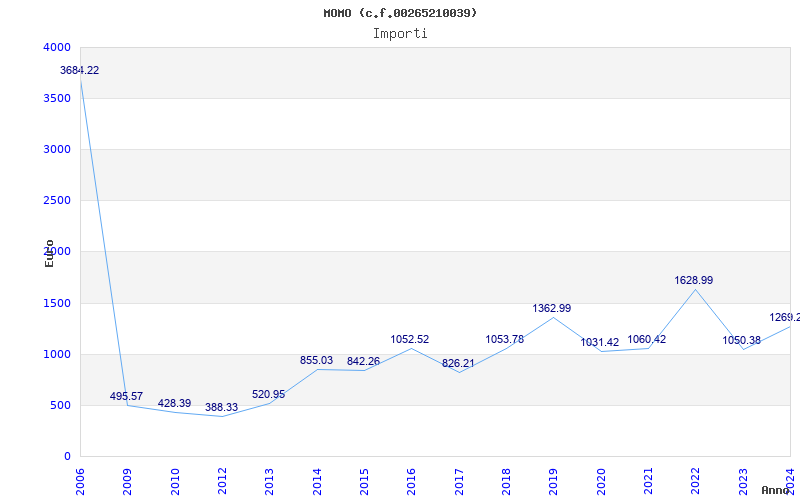Click the 0 y-axis tick label
The width and height of the screenshot is (800, 500).
tap(67, 457)
